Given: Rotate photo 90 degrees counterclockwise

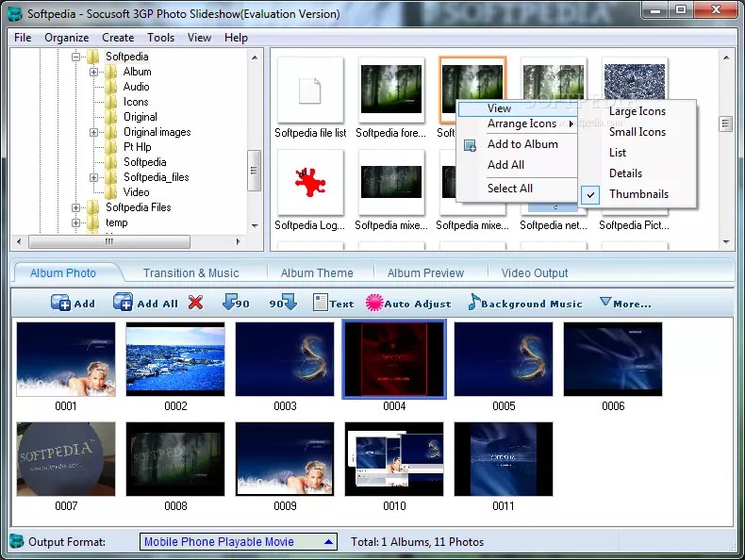Looking at the screenshot, I should [236, 303].
